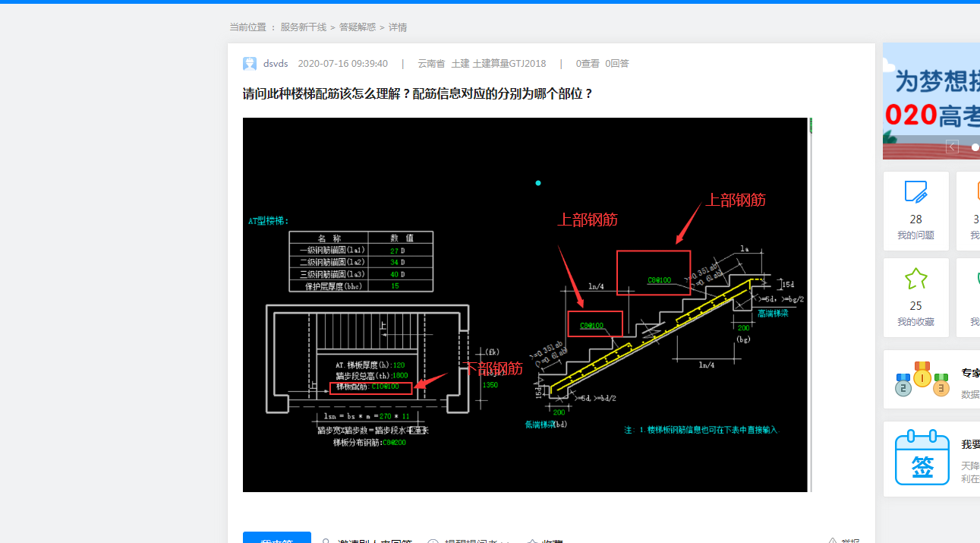
Task: Open the staircase rebar drawing image
Action: [525, 305]
